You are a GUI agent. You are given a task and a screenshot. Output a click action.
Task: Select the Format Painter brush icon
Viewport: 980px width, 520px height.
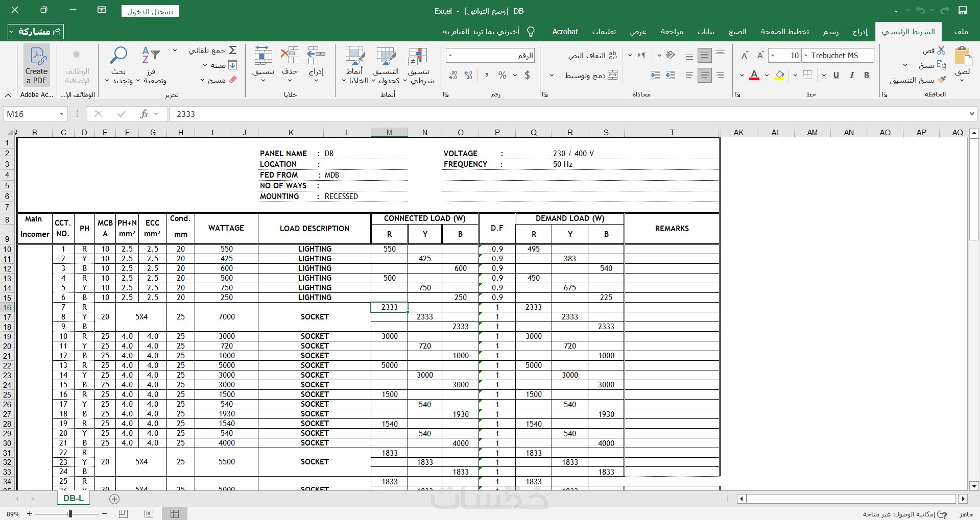[942, 80]
